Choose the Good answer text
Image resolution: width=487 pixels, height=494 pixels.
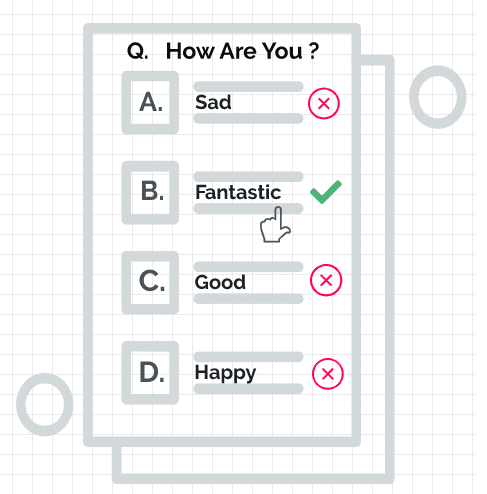[x=220, y=282]
